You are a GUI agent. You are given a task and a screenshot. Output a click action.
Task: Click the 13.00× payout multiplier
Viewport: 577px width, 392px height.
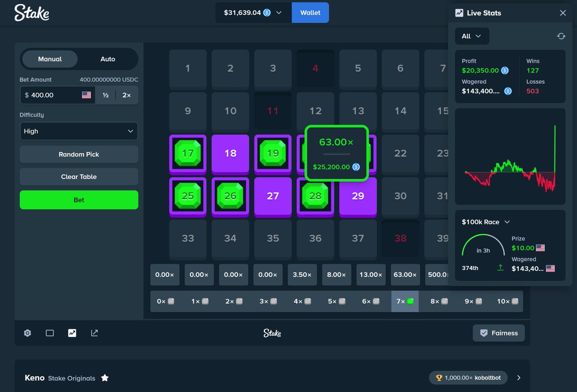371,275
